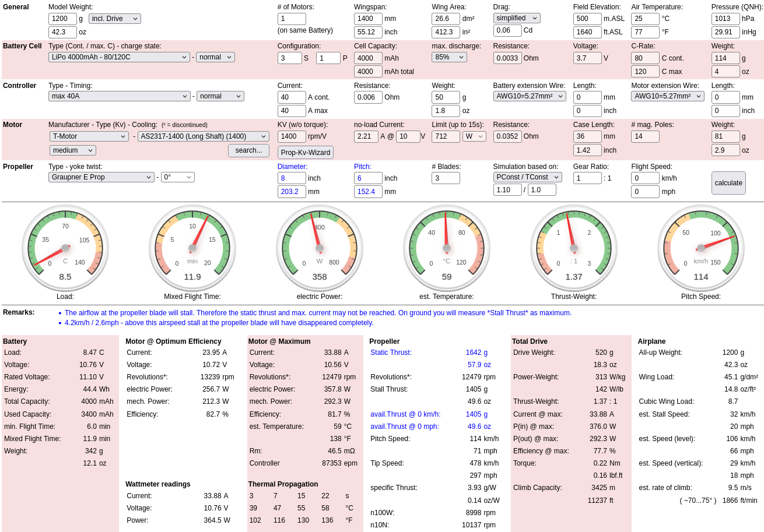Click the Load gauge dial
Viewport: 764px width, 532px height.
(65, 248)
